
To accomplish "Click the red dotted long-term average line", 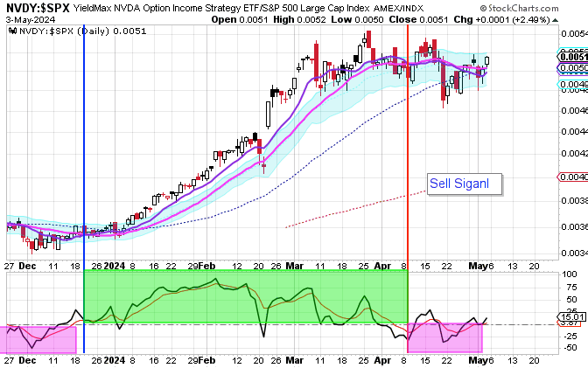I will click(x=350, y=208).
